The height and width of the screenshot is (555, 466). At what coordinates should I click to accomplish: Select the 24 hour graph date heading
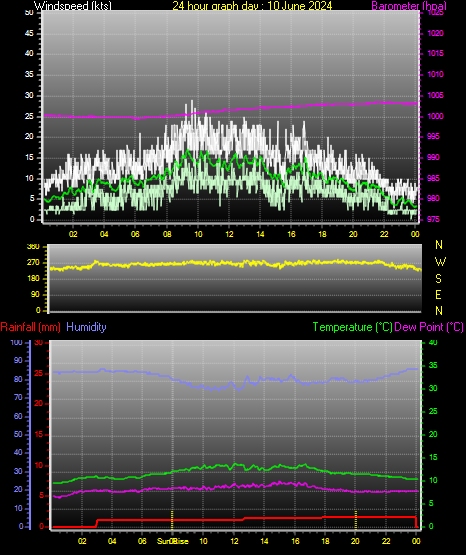click(252, 5)
